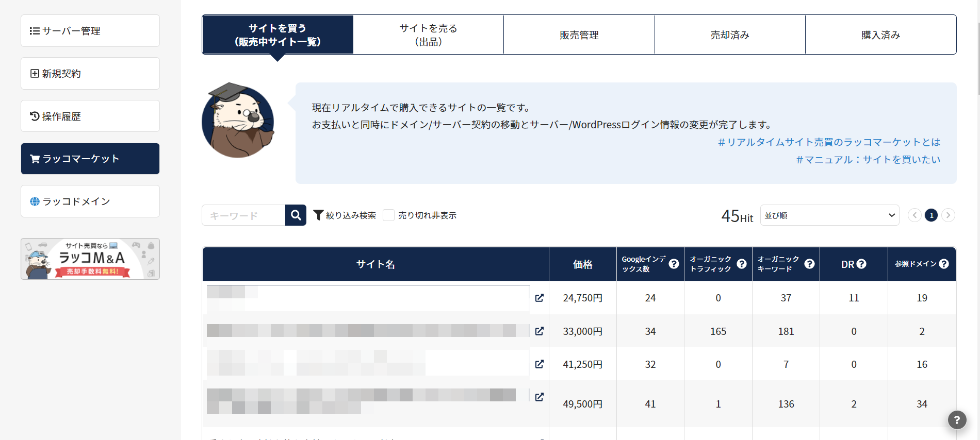Switch to the サイトを買う tab
980x440 pixels.
[277, 35]
